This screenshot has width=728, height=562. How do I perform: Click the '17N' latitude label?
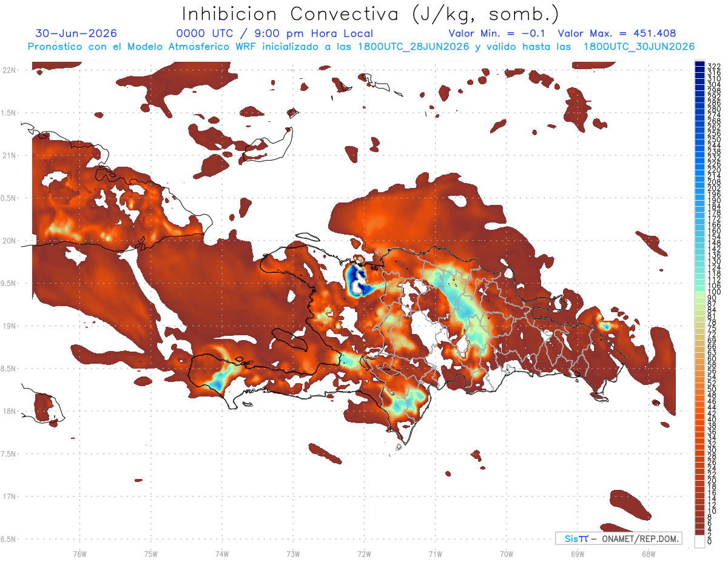click(9, 496)
